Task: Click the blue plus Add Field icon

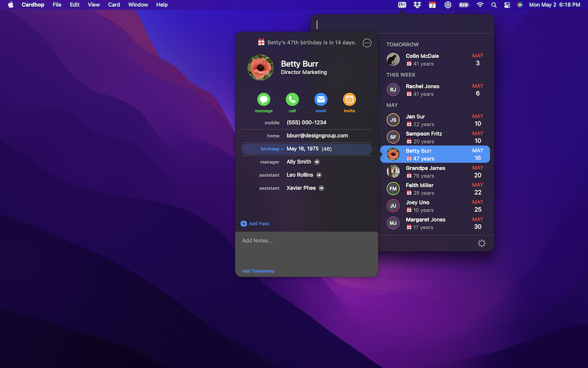Action: [243, 224]
